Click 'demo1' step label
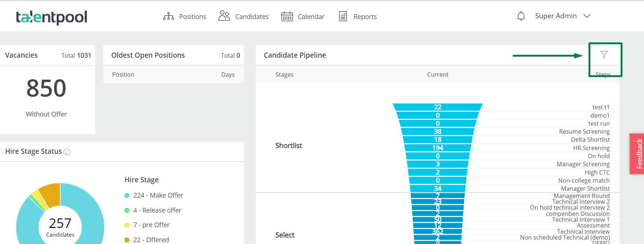Viewport: 644px width, 244px height. pos(600,115)
